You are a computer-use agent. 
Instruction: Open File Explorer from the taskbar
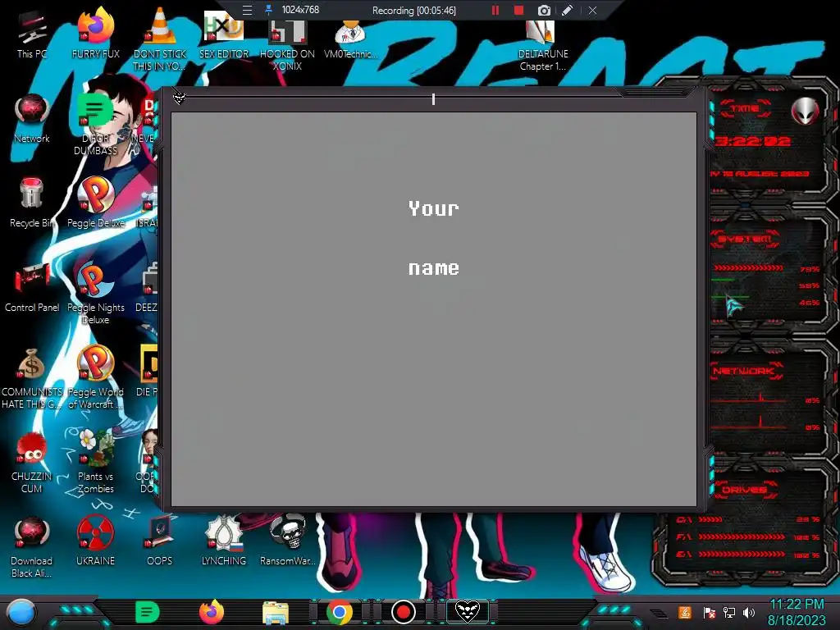tap(276, 612)
